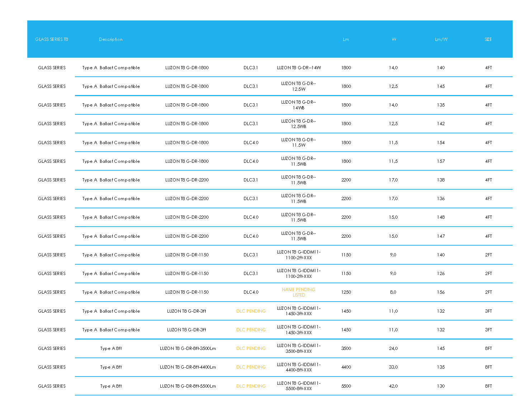Click the 157 Lm/W efficiency value
The height and width of the screenshot is (412, 532).
pos(441,161)
